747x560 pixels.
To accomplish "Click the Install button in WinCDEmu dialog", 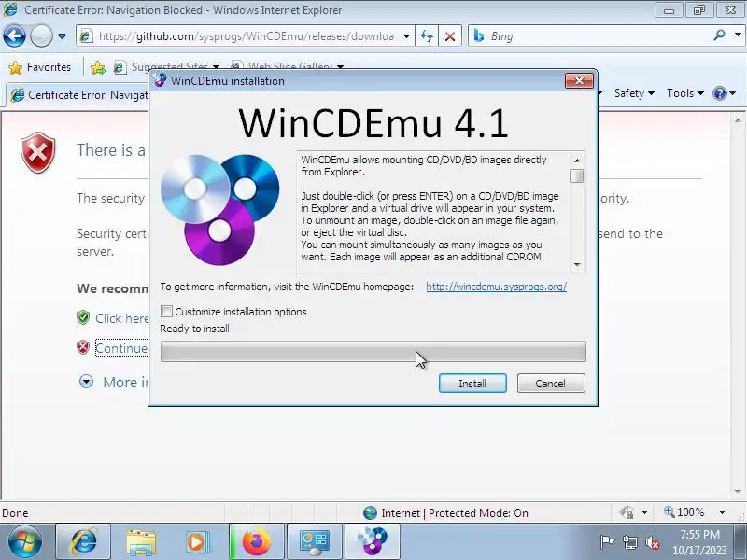I will click(x=472, y=384).
